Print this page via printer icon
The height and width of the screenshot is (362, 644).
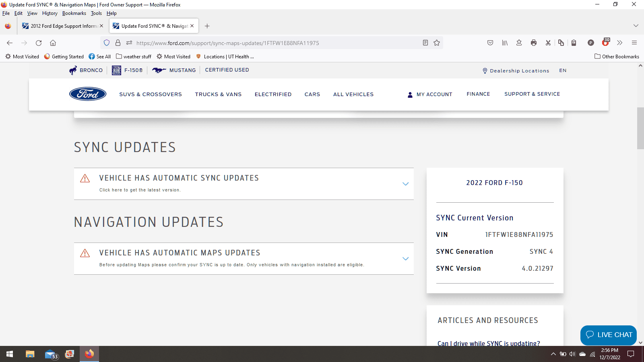pyautogui.click(x=534, y=43)
